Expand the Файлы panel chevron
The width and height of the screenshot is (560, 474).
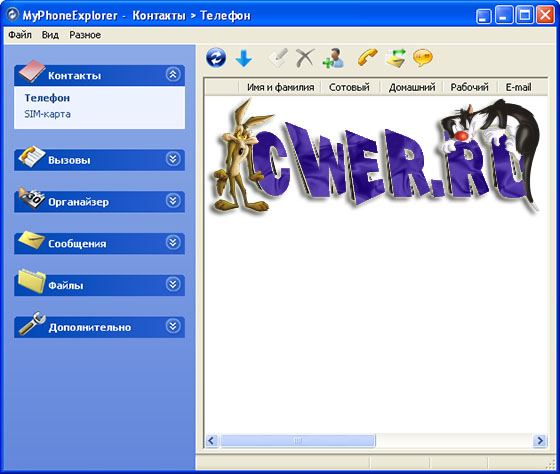[173, 285]
